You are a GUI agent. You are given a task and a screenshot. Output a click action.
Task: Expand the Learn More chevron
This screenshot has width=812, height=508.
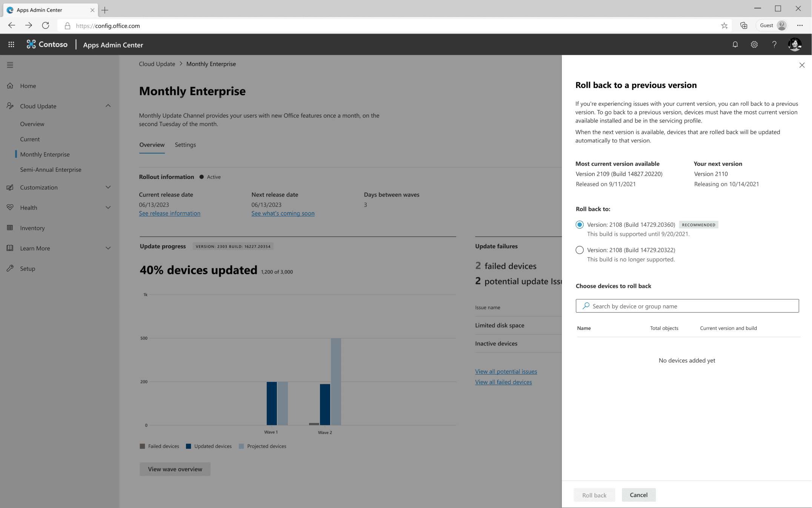[x=108, y=248]
